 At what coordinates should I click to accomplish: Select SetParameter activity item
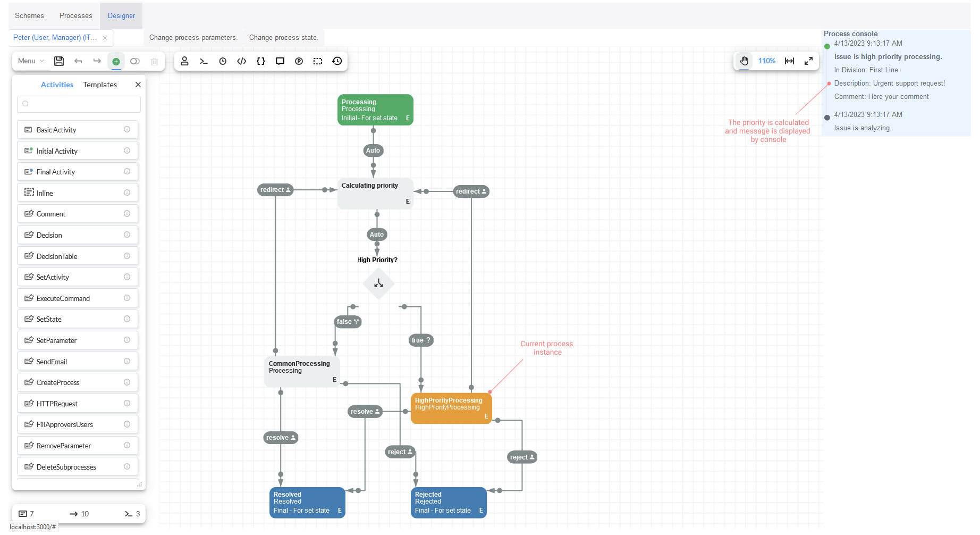coord(78,340)
